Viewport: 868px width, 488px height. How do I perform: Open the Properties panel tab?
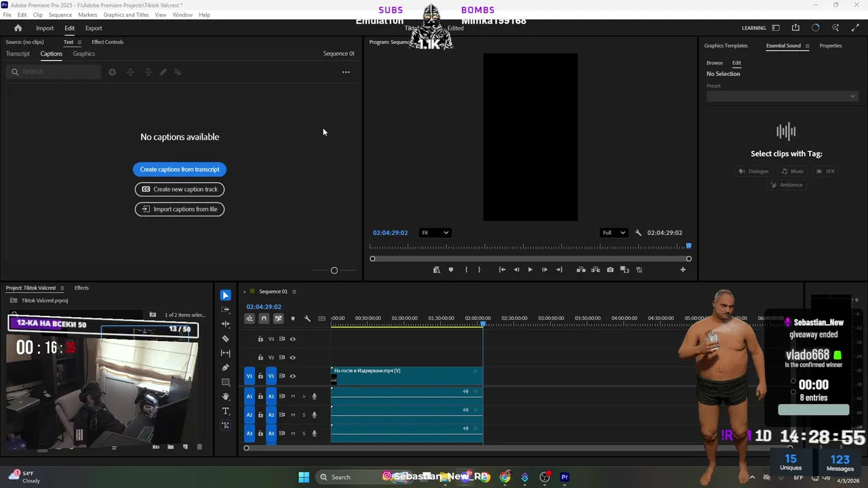pos(831,46)
